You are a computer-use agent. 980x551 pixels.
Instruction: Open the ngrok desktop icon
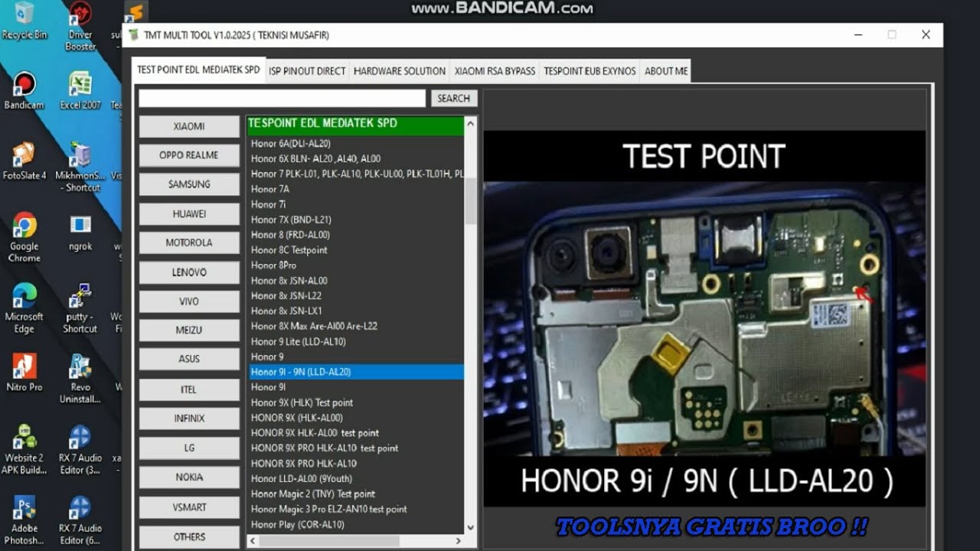80,231
